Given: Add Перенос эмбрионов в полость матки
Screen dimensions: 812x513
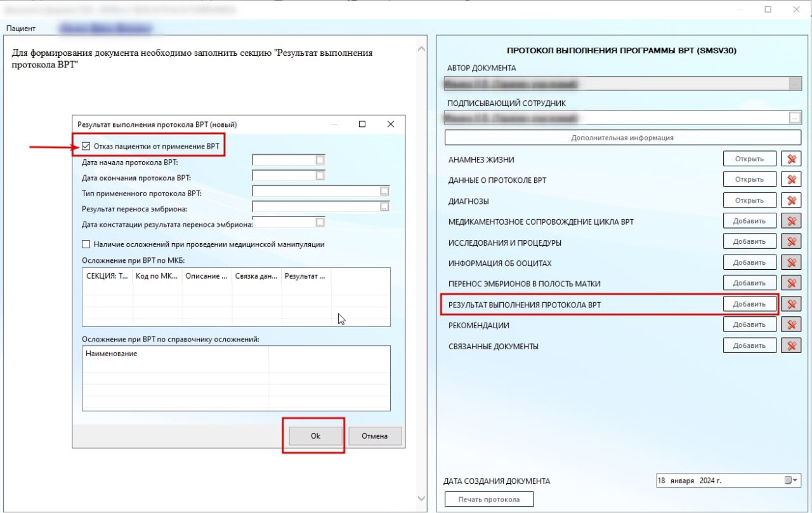Looking at the screenshot, I should coord(749,283).
